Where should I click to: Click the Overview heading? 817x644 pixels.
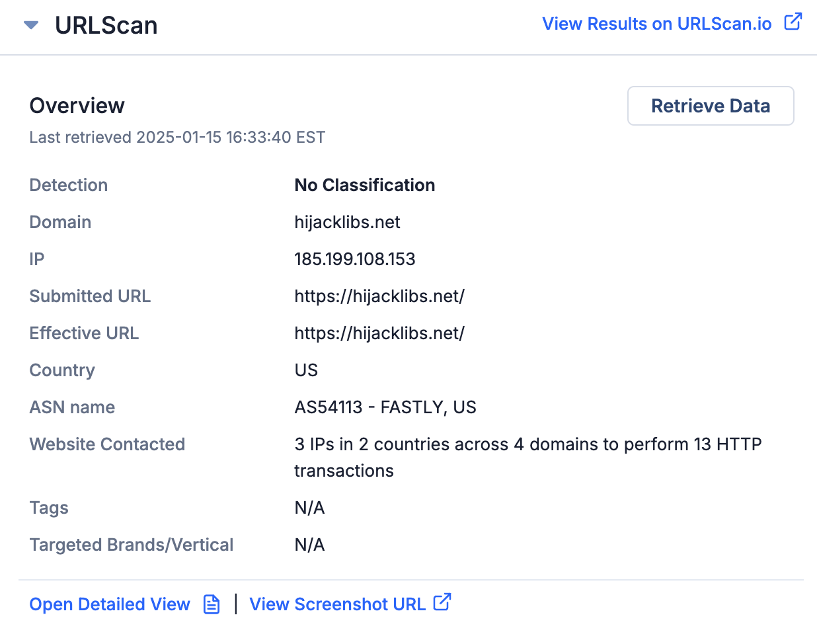(x=77, y=105)
